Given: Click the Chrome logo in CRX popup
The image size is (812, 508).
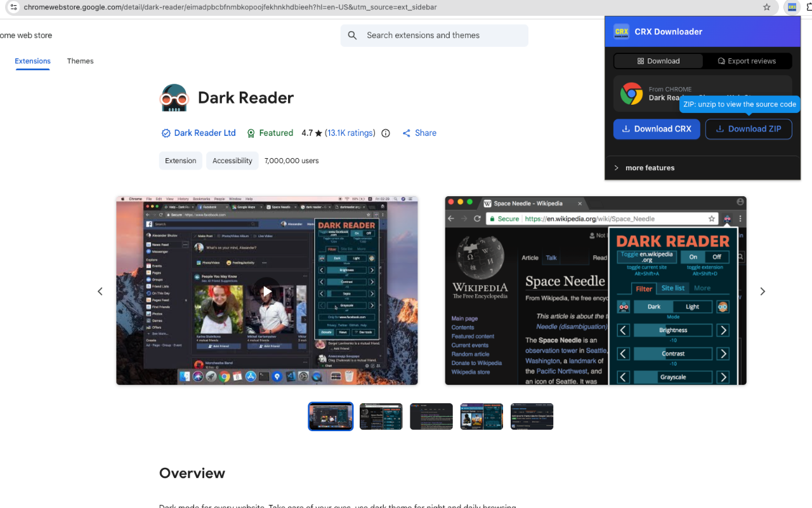Looking at the screenshot, I should coord(632,93).
